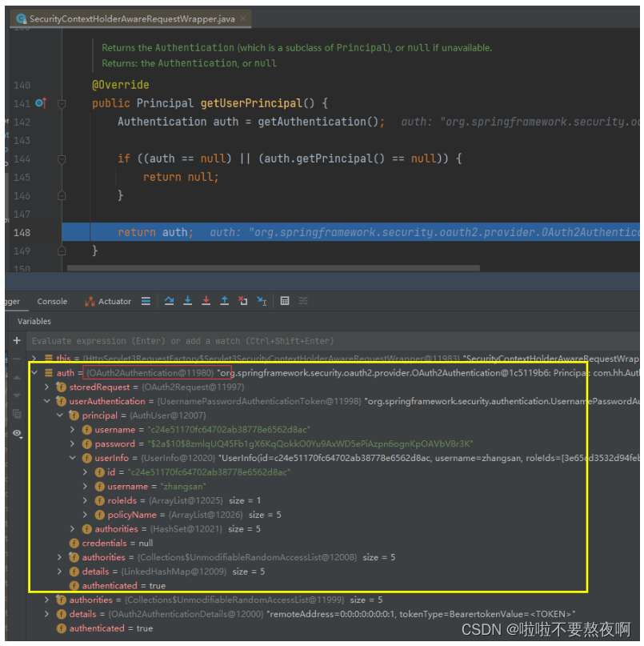Click the Add Watch plus icon
This screenshot has width=644, height=646.
pyautogui.click(x=17, y=340)
